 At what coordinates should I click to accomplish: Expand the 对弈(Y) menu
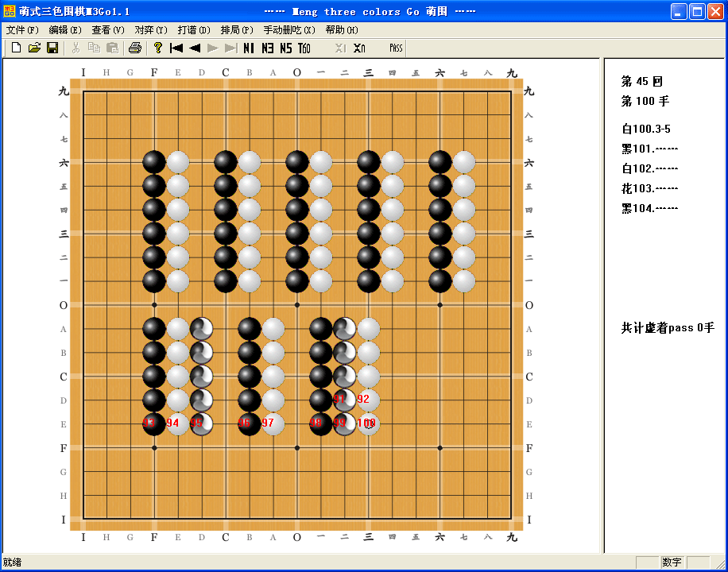[151, 30]
